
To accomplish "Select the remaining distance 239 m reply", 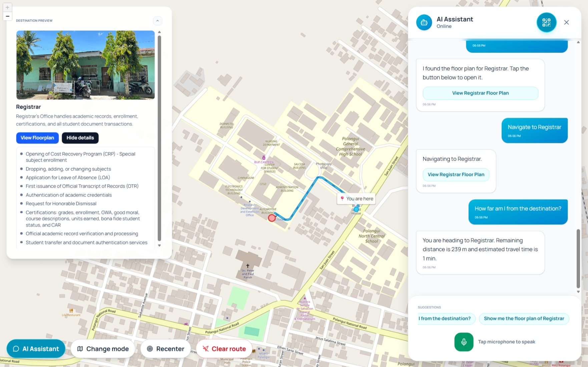I will pyautogui.click(x=480, y=253).
